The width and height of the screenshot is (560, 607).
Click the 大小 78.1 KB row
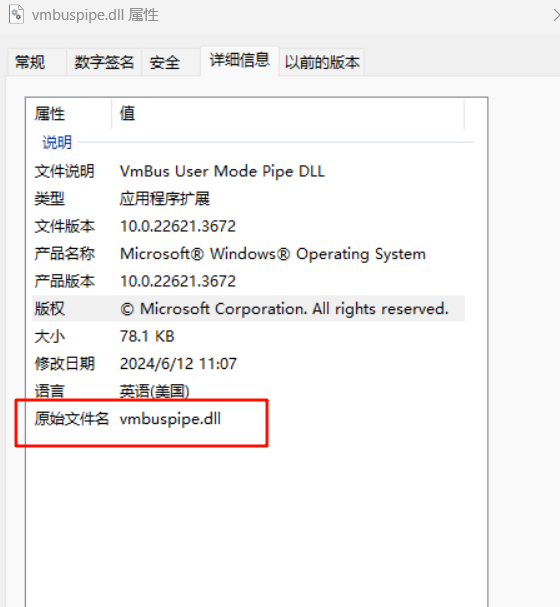tap(248, 336)
